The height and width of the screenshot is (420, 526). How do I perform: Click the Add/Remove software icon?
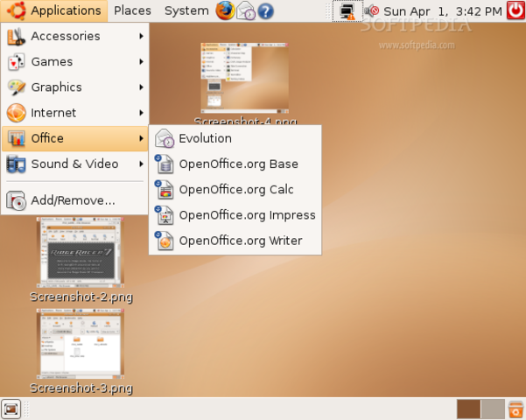[x=16, y=200]
